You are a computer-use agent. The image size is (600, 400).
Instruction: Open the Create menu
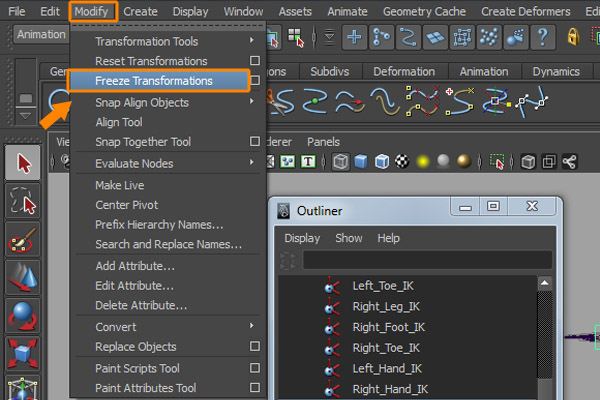pyautogui.click(x=140, y=11)
